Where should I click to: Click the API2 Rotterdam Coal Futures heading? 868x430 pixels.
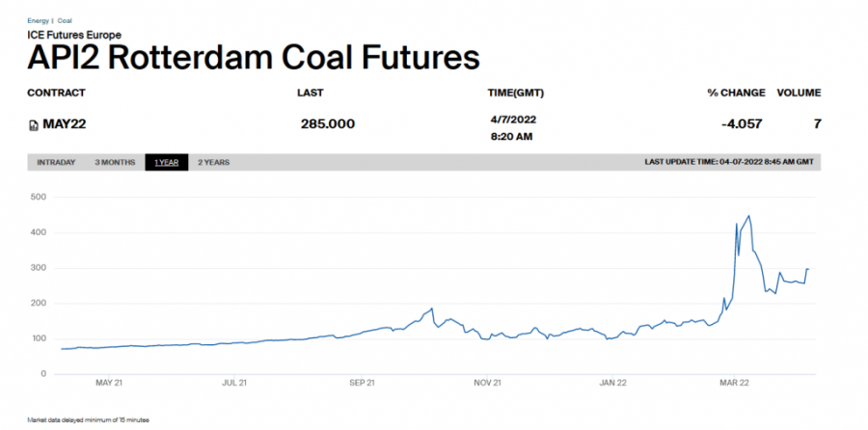click(x=253, y=58)
